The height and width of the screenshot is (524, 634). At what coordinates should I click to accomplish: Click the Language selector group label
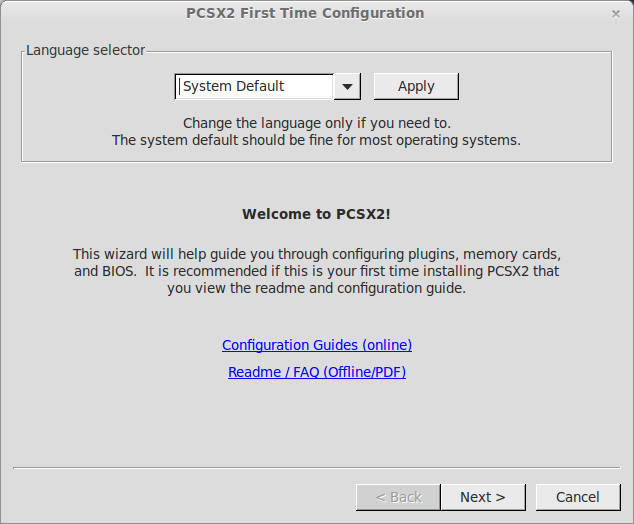pos(85,50)
